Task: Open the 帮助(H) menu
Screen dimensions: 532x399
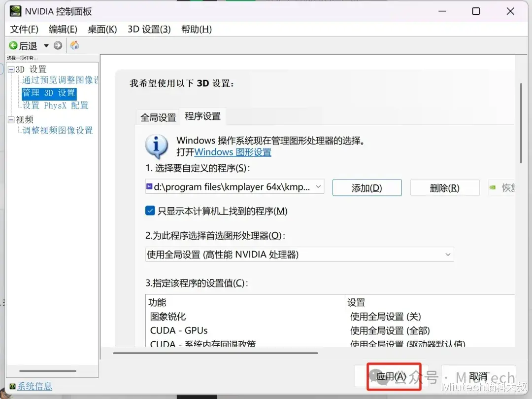Action: tap(197, 29)
